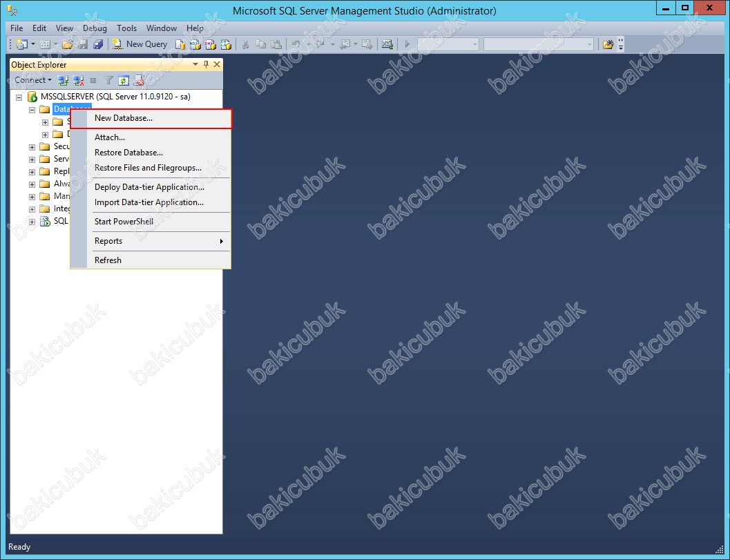
Task: Click the Navigate Forward icon
Action: click(x=367, y=44)
